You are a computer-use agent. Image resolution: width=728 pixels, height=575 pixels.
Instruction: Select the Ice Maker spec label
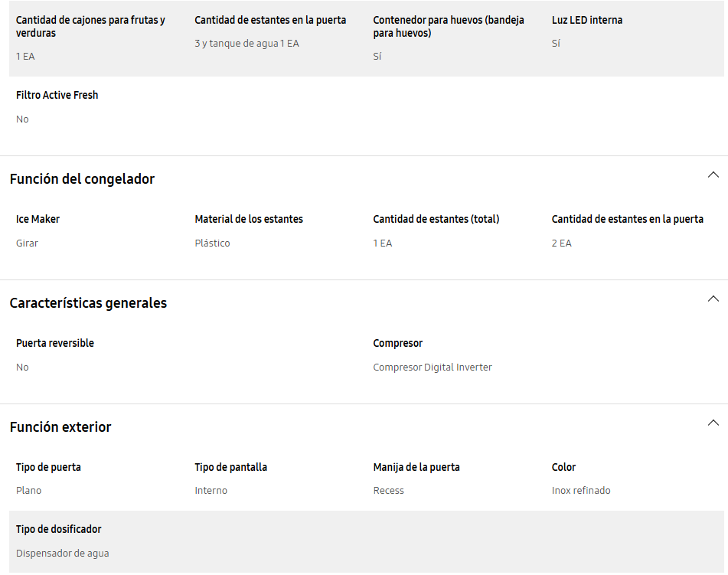(x=38, y=219)
